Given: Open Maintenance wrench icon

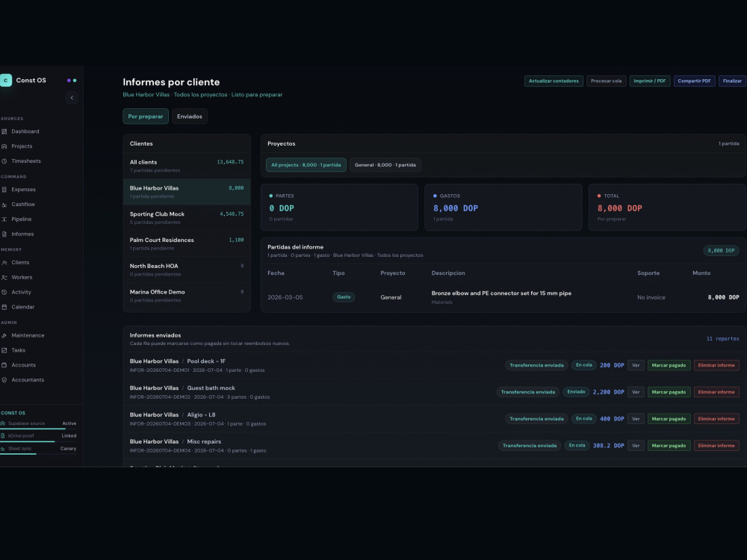Looking at the screenshot, I should tap(4, 335).
